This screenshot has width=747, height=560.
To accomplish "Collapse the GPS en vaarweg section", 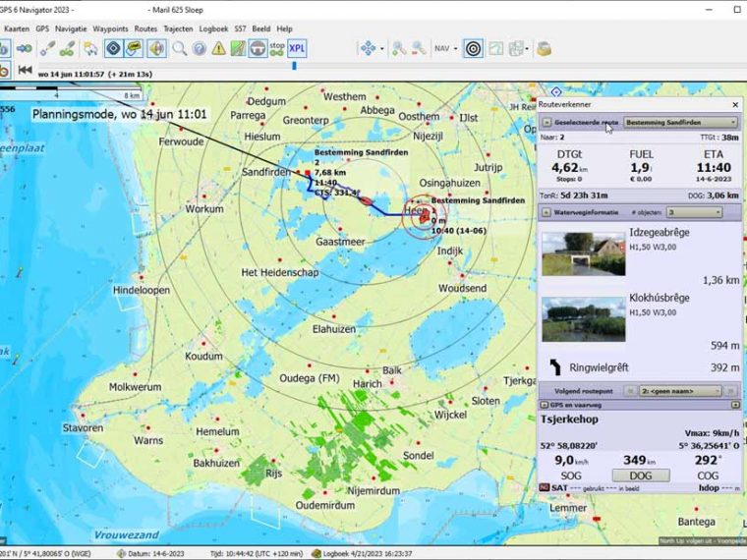I will tap(545, 405).
